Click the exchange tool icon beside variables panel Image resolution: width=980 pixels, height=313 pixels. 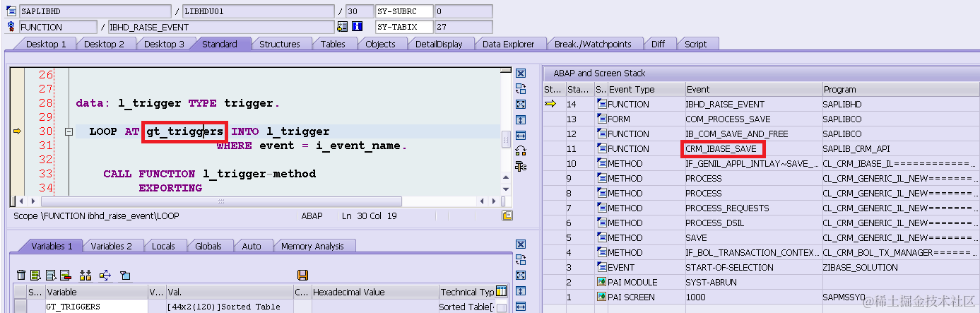pyautogui.click(x=521, y=260)
